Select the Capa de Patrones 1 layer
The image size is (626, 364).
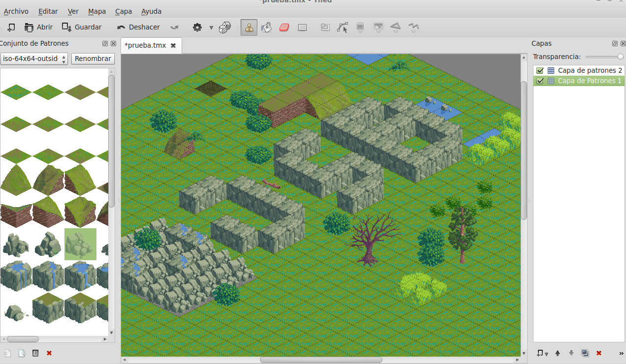[x=579, y=81]
